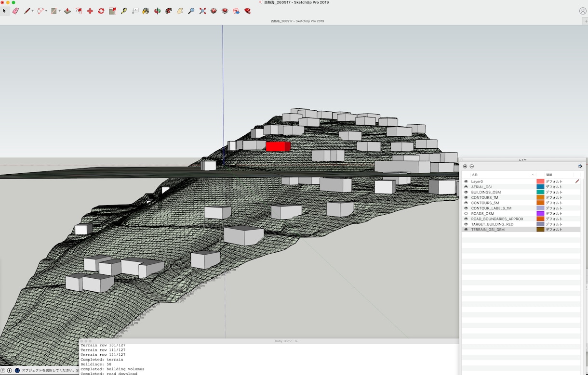This screenshot has width=588, height=375.
Task: Select the ROAD_BOUNDARIES_APPROX layer row
Action: 521,219
